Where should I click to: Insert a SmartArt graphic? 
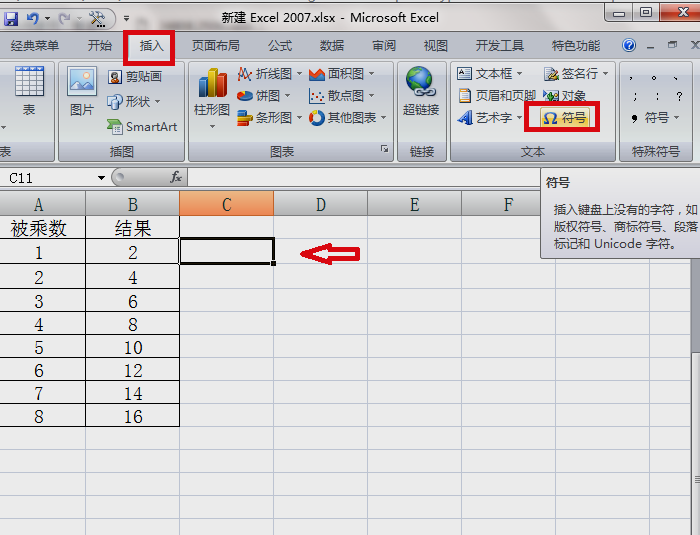pyautogui.click(x=142, y=127)
